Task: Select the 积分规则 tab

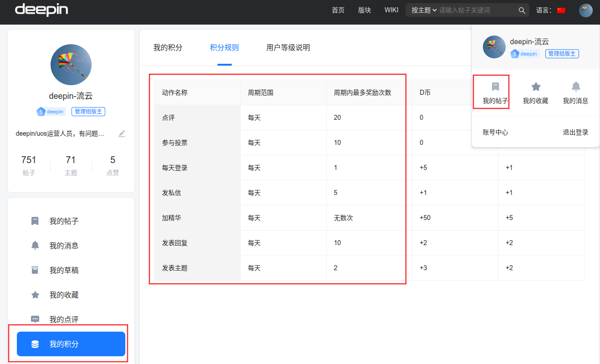Action: 225,47
